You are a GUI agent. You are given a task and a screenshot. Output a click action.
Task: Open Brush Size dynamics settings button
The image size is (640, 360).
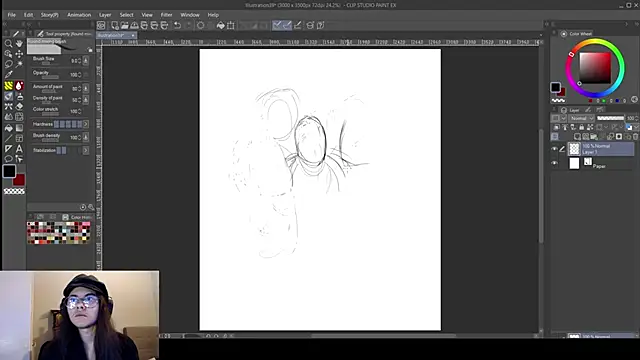pyautogui.click(x=85, y=61)
